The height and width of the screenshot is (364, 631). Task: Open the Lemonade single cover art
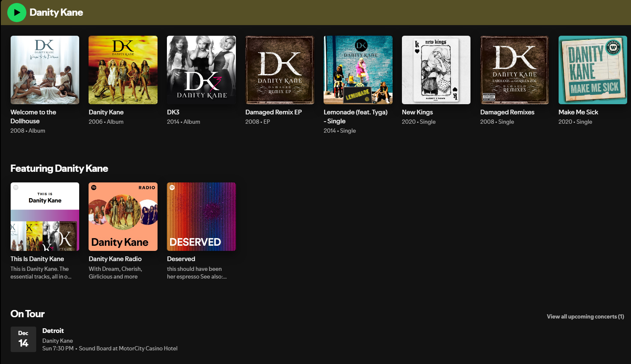pyautogui.click(x=358, y=70)
